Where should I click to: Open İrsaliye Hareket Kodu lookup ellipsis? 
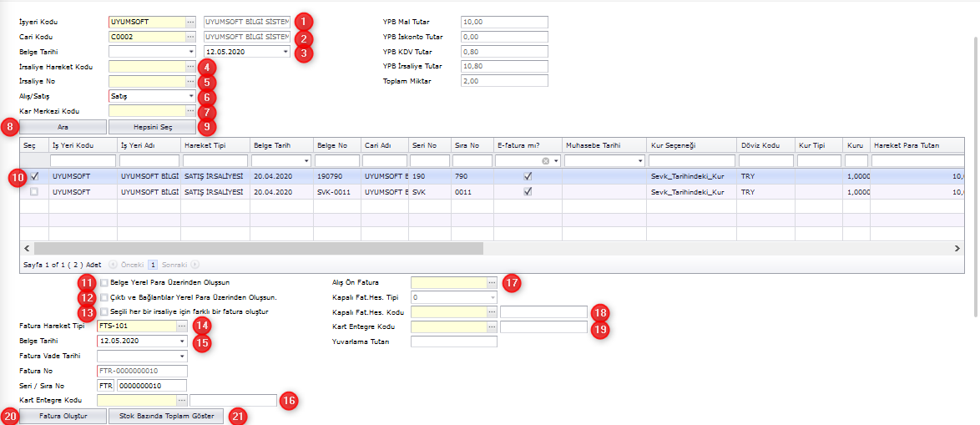(x=190, y=67)
